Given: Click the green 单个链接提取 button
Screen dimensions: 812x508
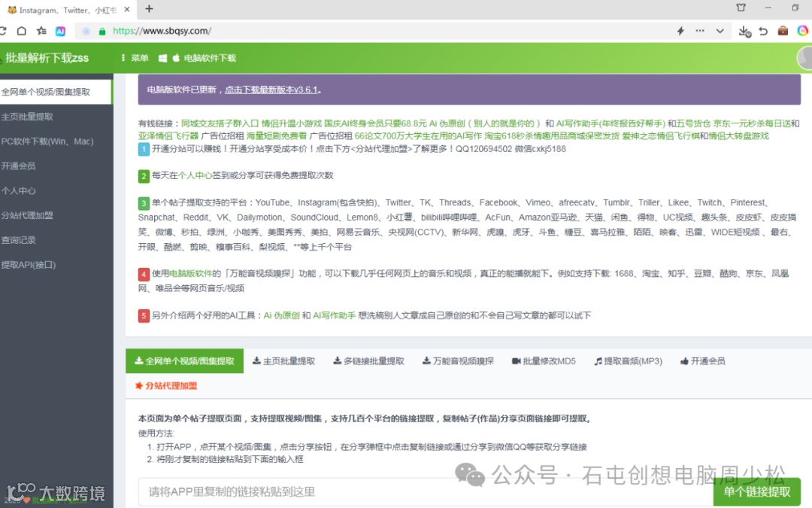Looking at the screenshot, I should 756,492.
